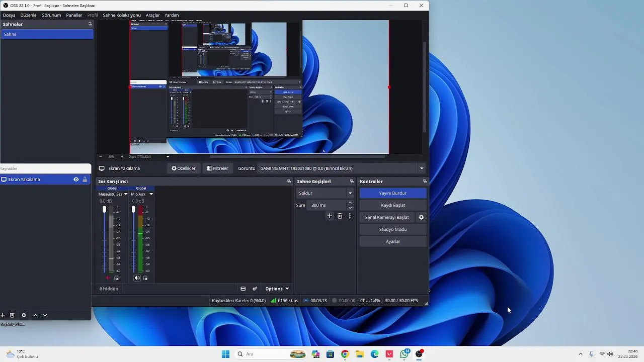Move the source up with arrow

pyautogui.click(x=35, y=315)
